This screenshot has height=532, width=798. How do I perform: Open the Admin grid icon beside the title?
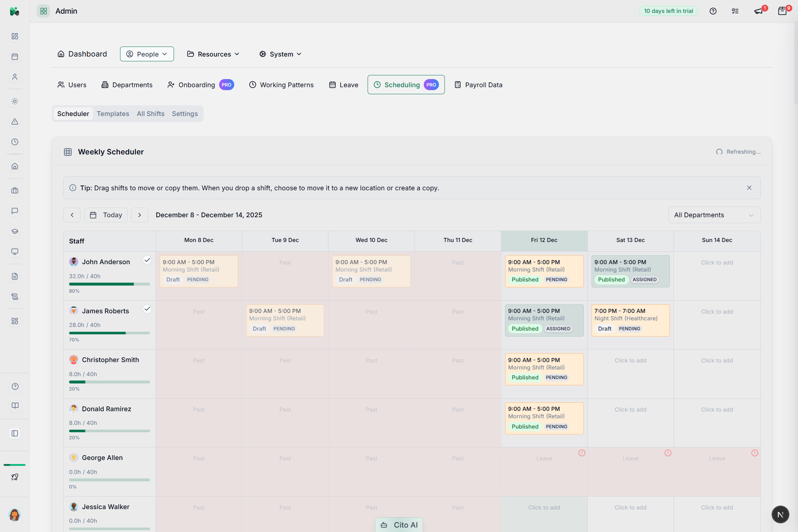44,11
